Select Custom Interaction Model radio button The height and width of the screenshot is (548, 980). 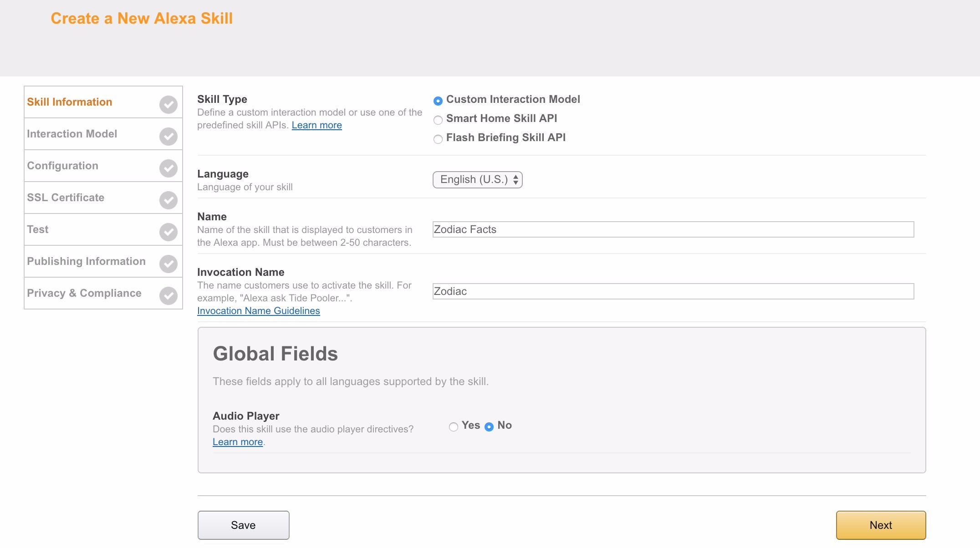click(x=438, y=101)
